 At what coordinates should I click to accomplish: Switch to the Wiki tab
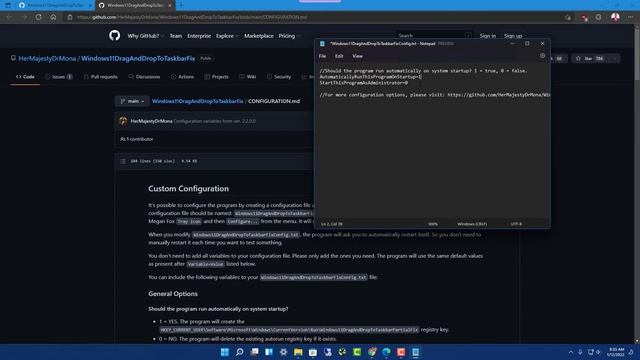pyautogui.click(x=248, y=77)
